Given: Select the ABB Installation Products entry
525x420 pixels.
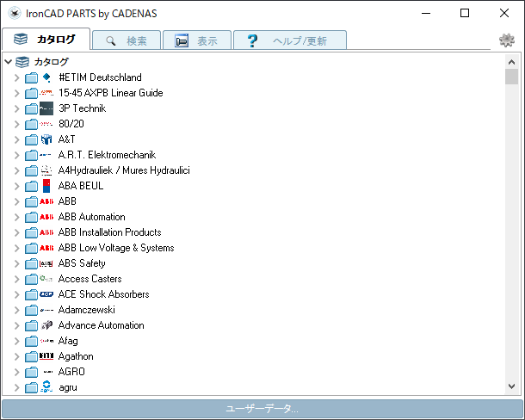Looking at the screenshot, I should pyautogui.click(x=110, y=232).
